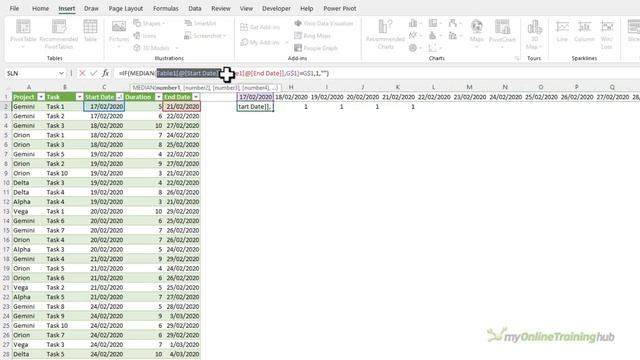Open the Screenshot tool
Image resolution: width=640 pixels, height=360 pixels.
(205, 36)
